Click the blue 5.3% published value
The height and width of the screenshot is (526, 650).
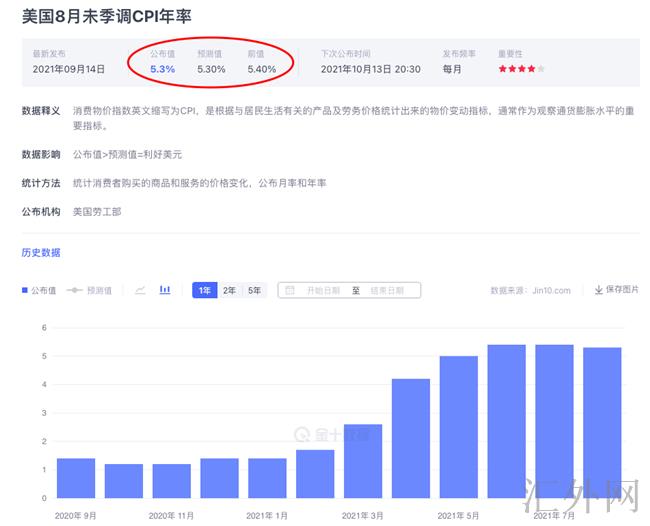click(x=162, y=69)
